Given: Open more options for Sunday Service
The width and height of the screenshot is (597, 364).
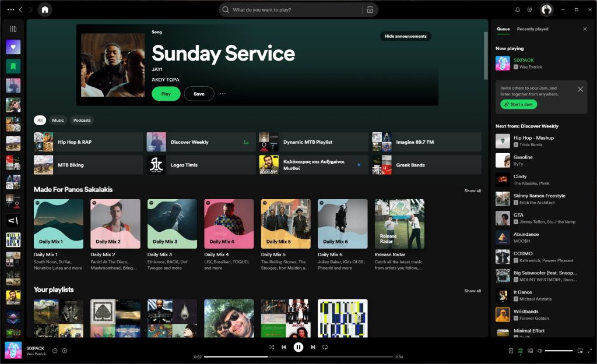Looking at the screenshot, I should tap(223, 94).
